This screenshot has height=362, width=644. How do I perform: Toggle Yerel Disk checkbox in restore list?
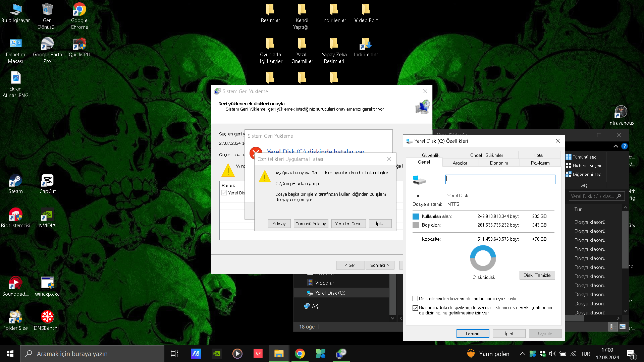[x=224, y=193]
